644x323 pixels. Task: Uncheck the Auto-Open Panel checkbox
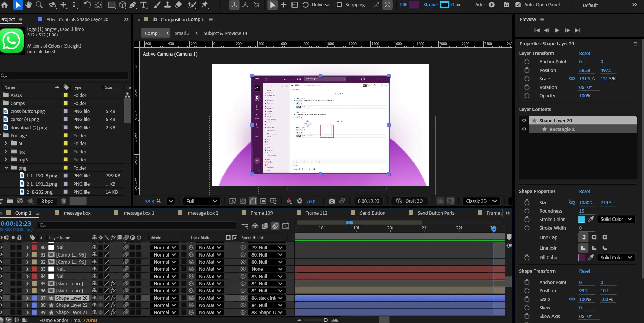pos(518,5)
